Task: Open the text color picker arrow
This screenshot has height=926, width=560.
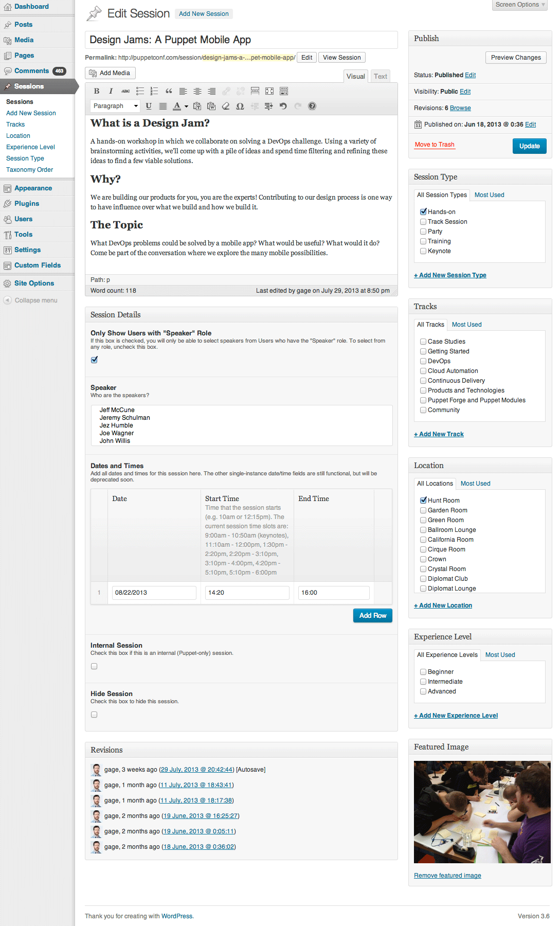Action: point(186,106)
